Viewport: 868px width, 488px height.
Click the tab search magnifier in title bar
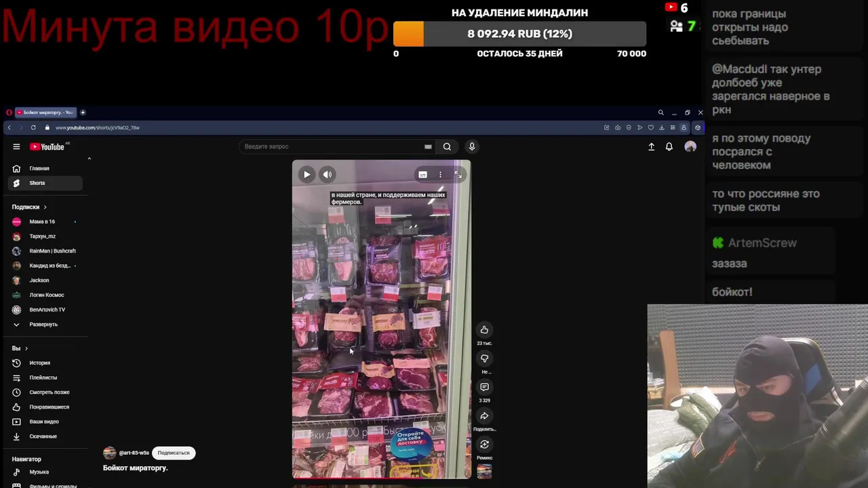(660, 113)
